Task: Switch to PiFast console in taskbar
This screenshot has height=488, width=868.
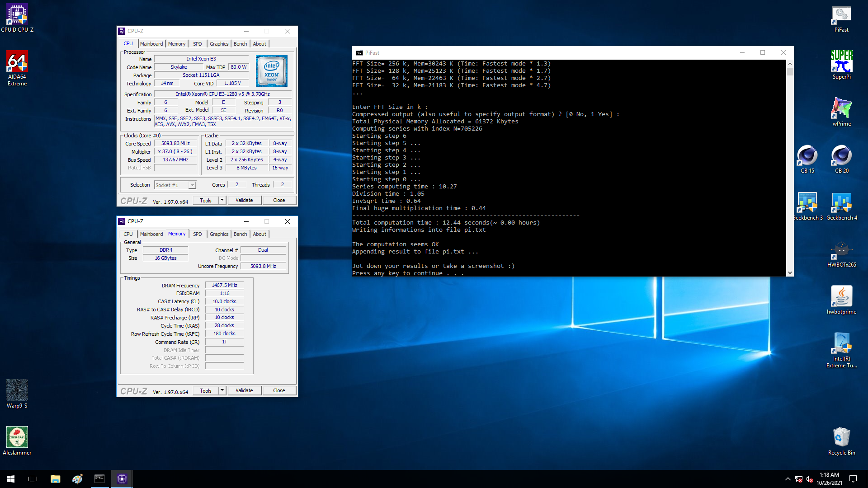Action: pos(99,479)
